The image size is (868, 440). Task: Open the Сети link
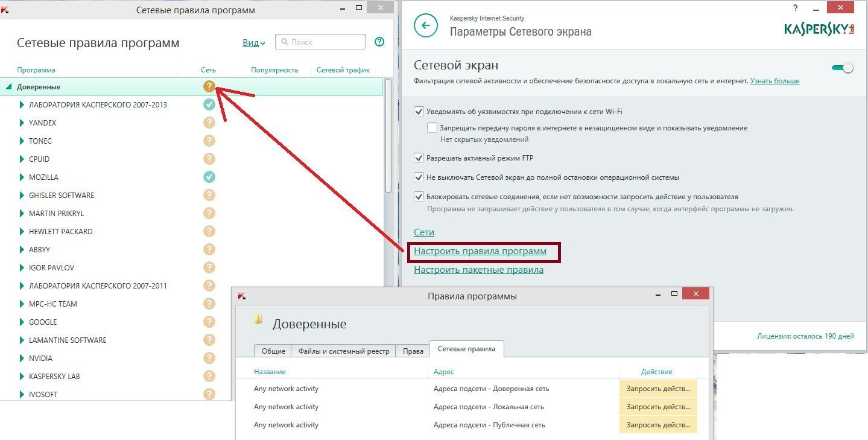pyautogui.click(x=424, y=232)
